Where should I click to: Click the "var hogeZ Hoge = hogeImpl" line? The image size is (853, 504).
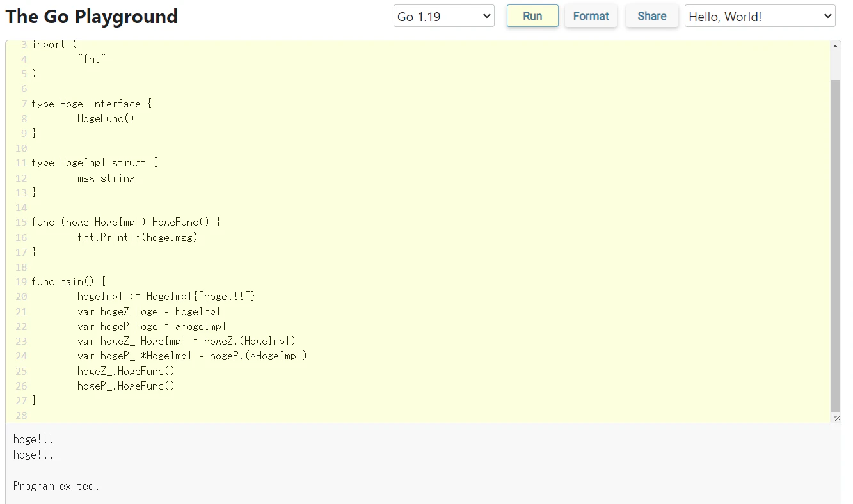point(149,311)
